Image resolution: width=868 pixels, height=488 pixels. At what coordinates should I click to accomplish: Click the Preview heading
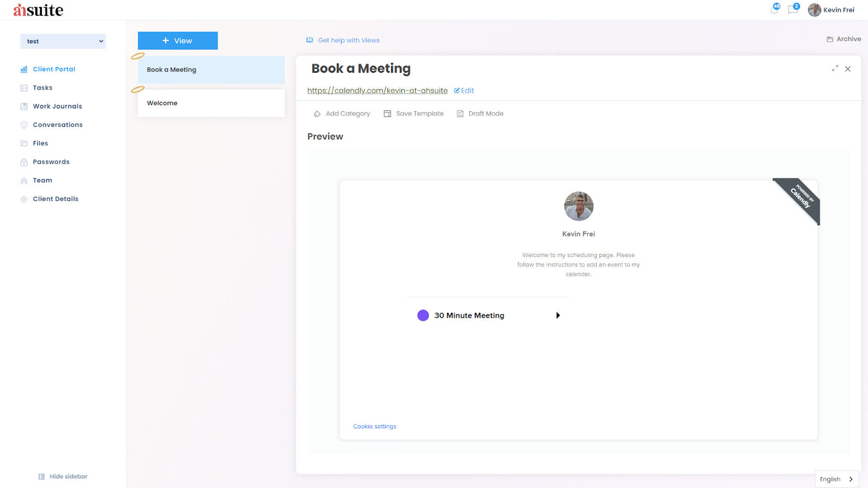[x=325, y=137]
